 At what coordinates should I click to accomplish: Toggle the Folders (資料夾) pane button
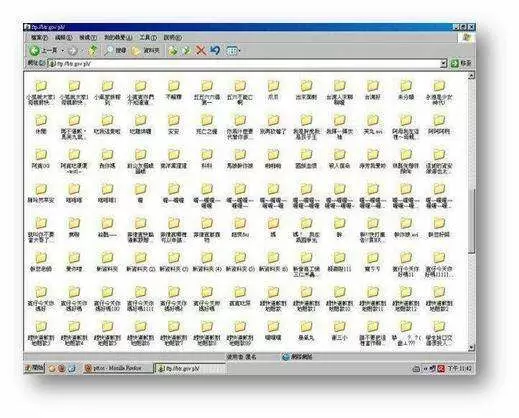click(x=145, y=51)
